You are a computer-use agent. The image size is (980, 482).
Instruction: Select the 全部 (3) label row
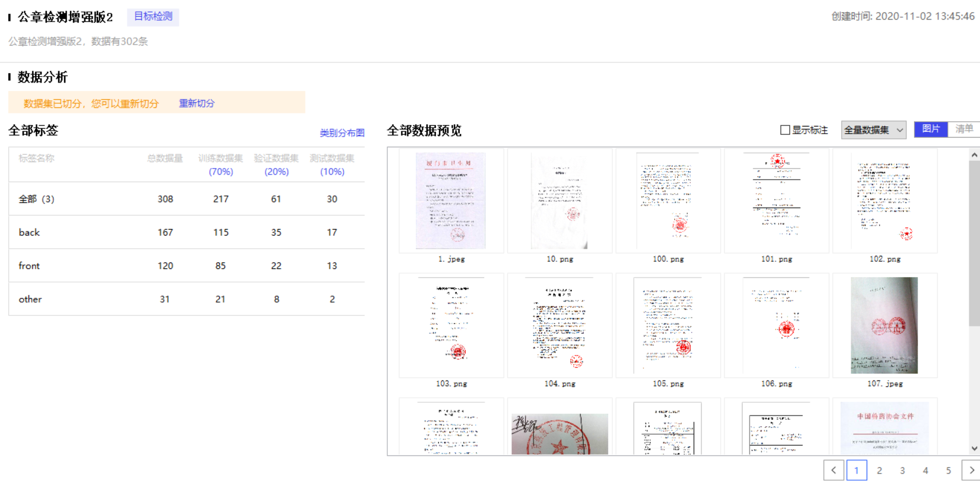[x=186, y=199]
